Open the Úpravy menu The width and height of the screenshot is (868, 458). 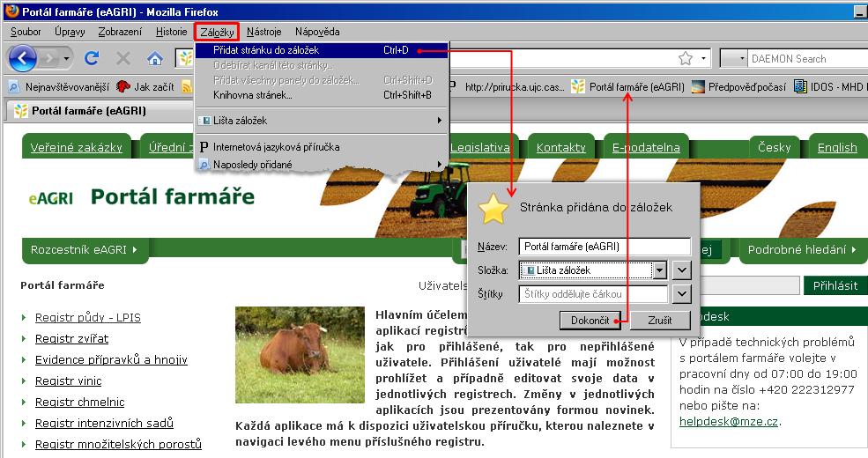click(70, 32)
